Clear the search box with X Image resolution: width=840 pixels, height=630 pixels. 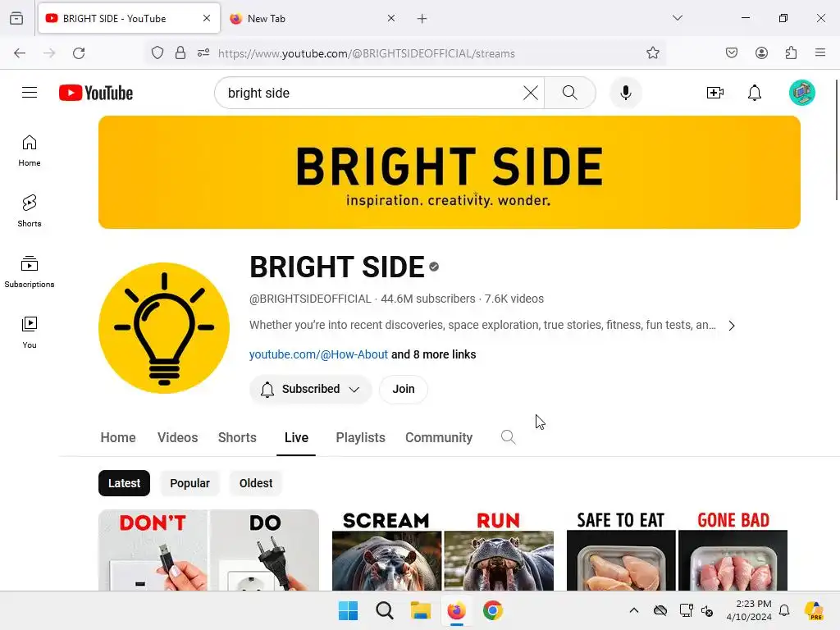pos(531,93)
